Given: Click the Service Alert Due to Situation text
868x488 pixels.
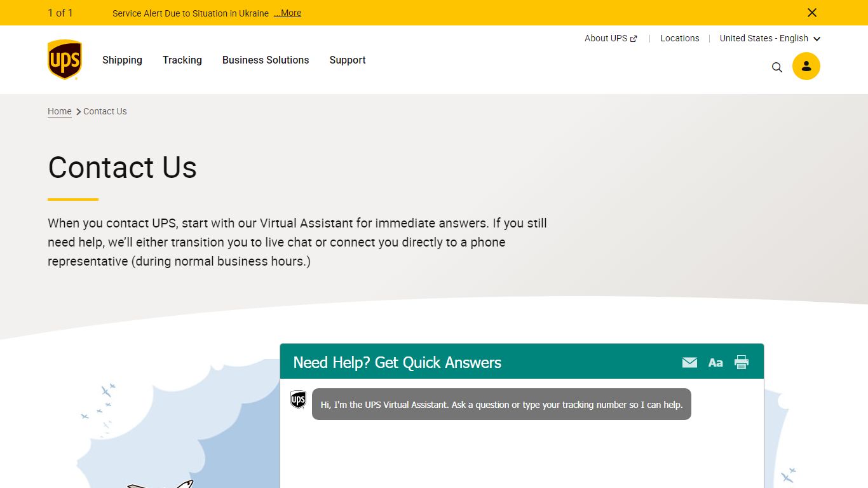Looking at the screenshot, I should point(191,13).
